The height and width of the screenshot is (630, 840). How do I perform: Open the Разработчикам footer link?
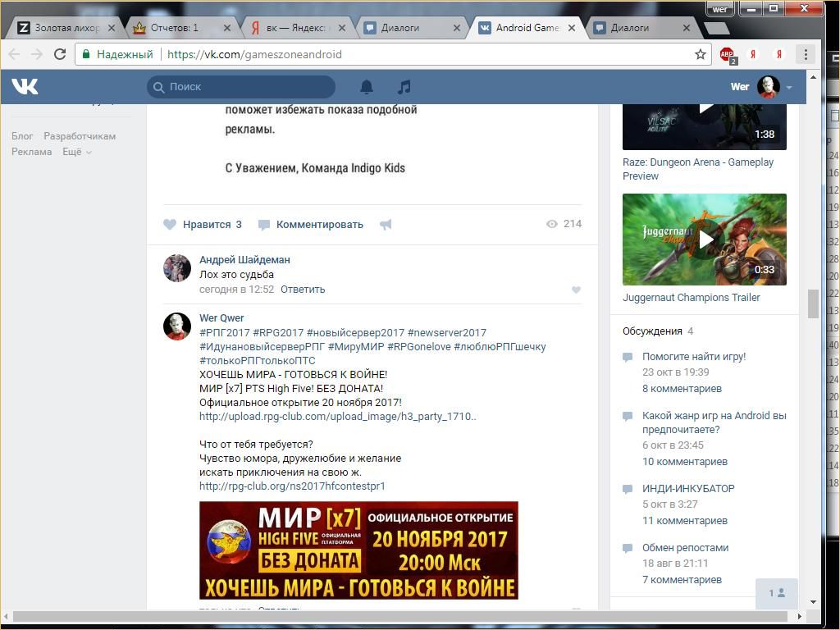click(80, 136)
